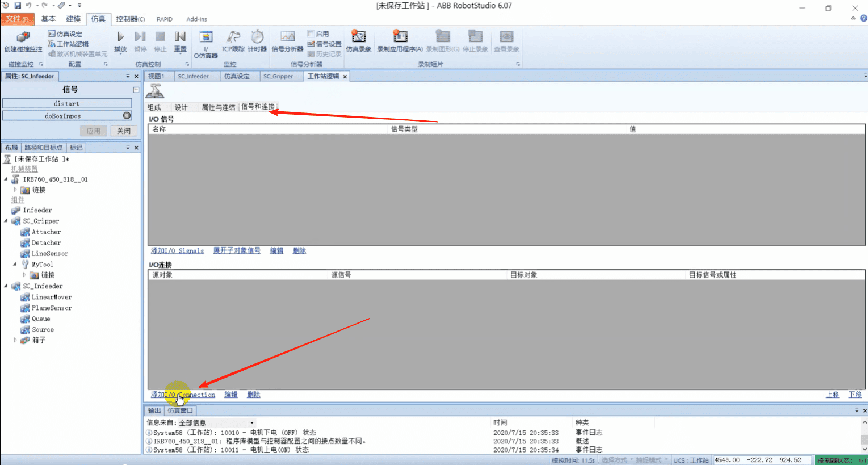
Task: Collapse the SC_Infeeder node
Action: pos(6,286)
